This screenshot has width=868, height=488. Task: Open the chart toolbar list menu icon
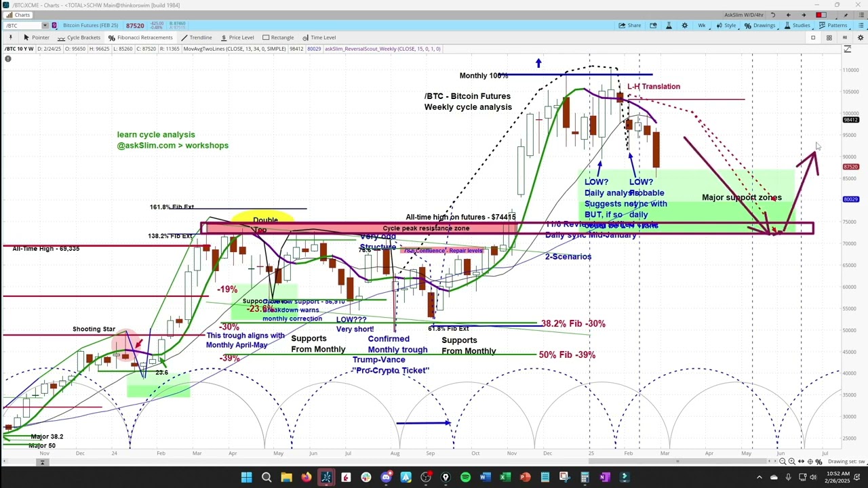[x=861, y=26]
